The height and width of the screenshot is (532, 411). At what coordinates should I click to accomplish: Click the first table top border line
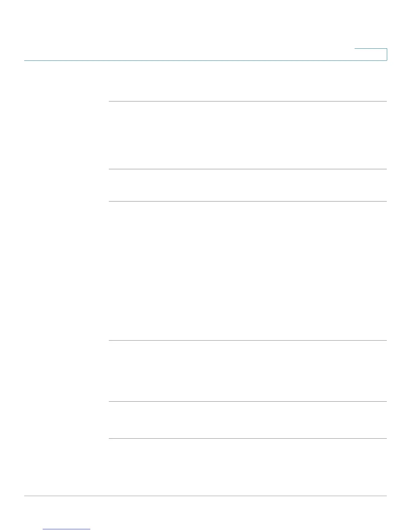click(x=248, y=101)
